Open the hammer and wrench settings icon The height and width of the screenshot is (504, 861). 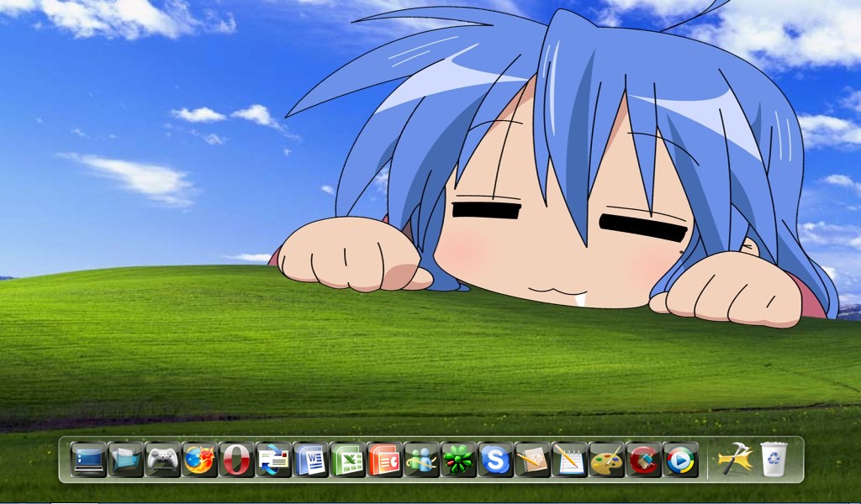click(x=735, y=459)
